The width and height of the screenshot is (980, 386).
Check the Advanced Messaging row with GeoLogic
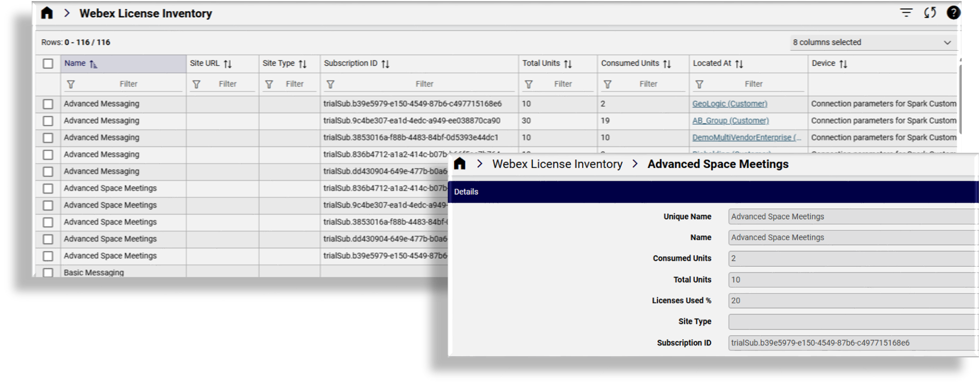(x=48, y=104)
